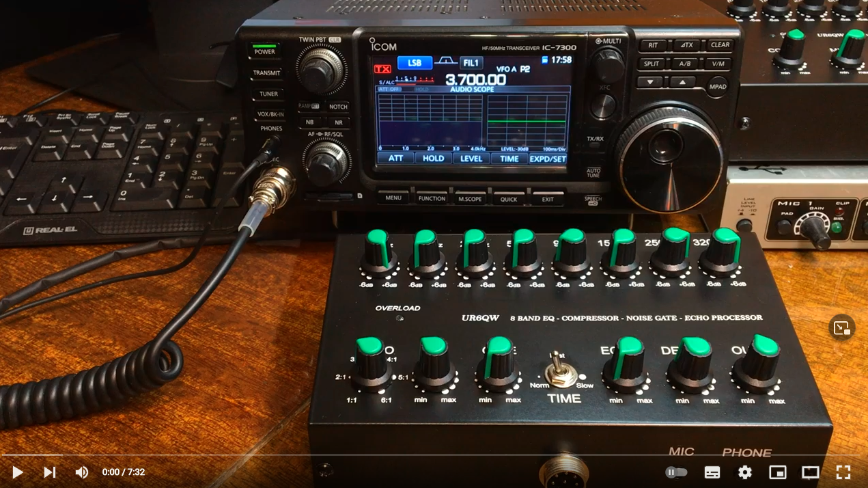The width and height of the screenshot is (868, 488).
Task: Click the VOX/BK-IN button
Action: click(270, 114)
